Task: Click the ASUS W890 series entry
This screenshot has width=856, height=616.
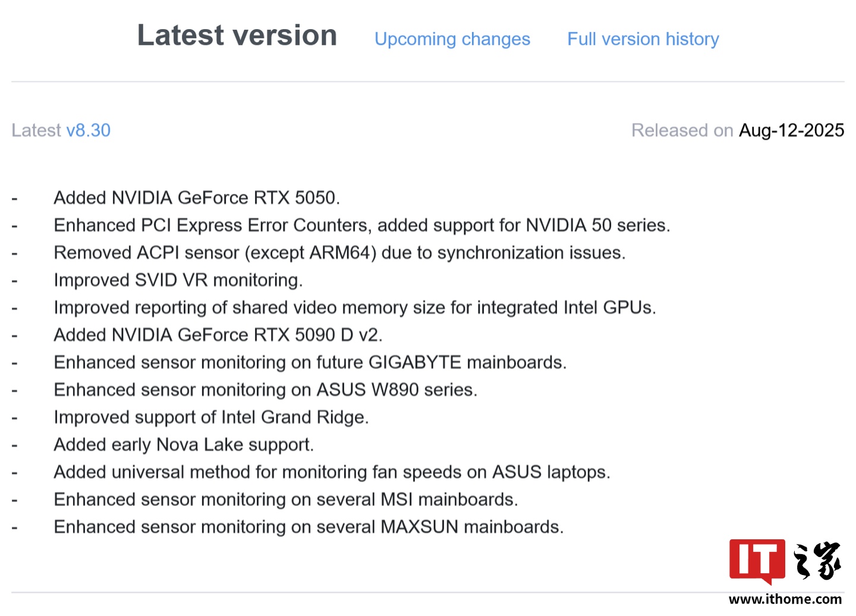Action: (265, 389)
